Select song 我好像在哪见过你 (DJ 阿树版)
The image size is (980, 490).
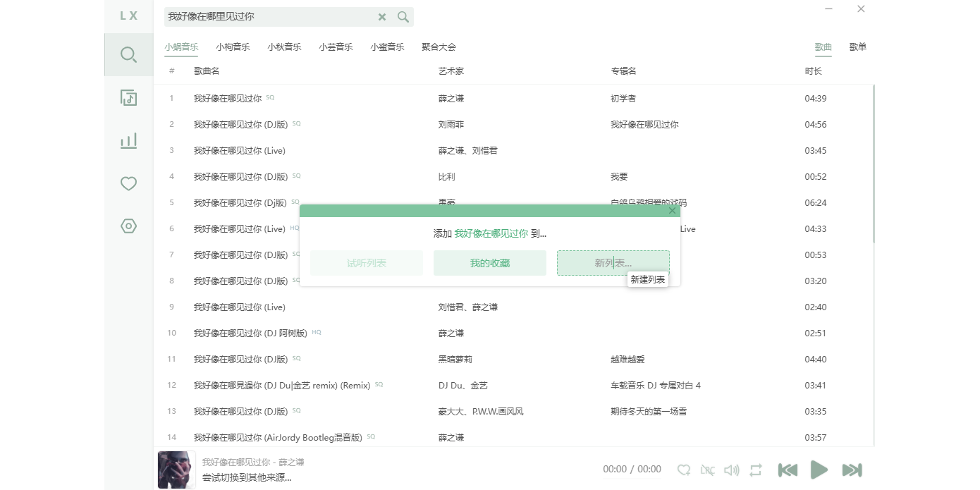250,333
